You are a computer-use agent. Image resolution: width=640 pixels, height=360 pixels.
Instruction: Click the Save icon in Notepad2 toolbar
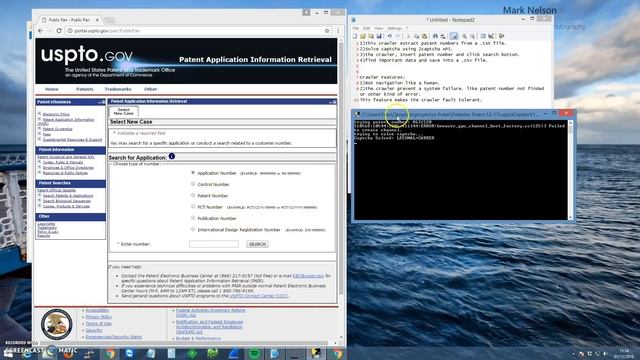click(x=379, y=36)
